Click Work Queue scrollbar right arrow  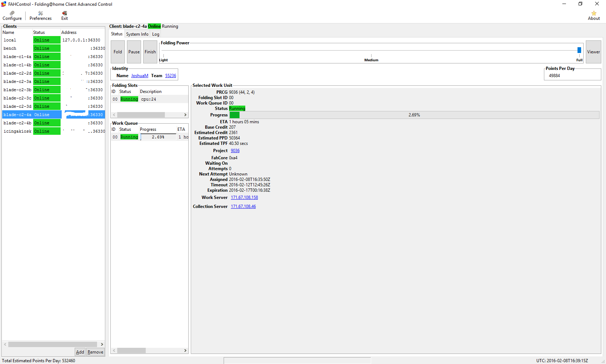pos(185,350)
